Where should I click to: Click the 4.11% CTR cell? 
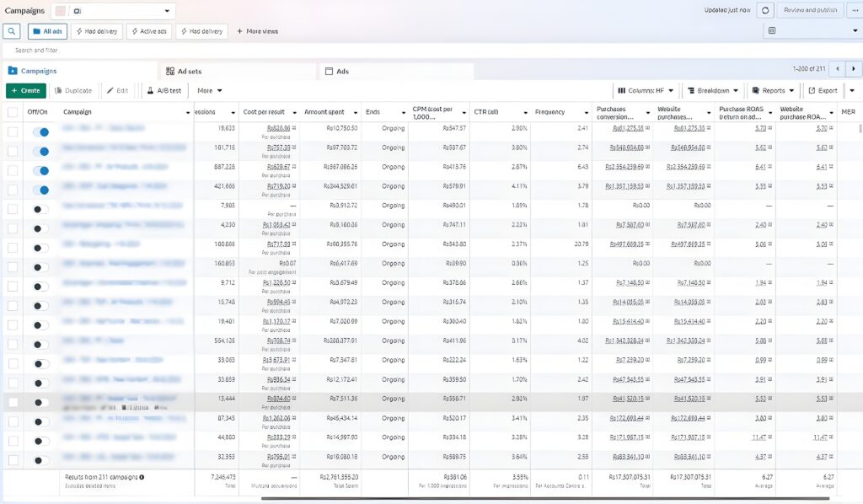click(x=519, y=186)
